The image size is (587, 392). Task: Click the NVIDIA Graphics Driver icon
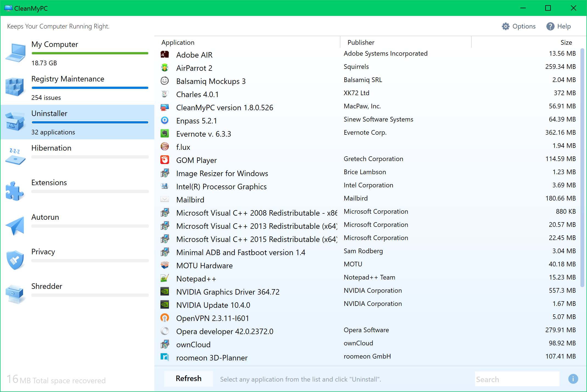(165, 291)
